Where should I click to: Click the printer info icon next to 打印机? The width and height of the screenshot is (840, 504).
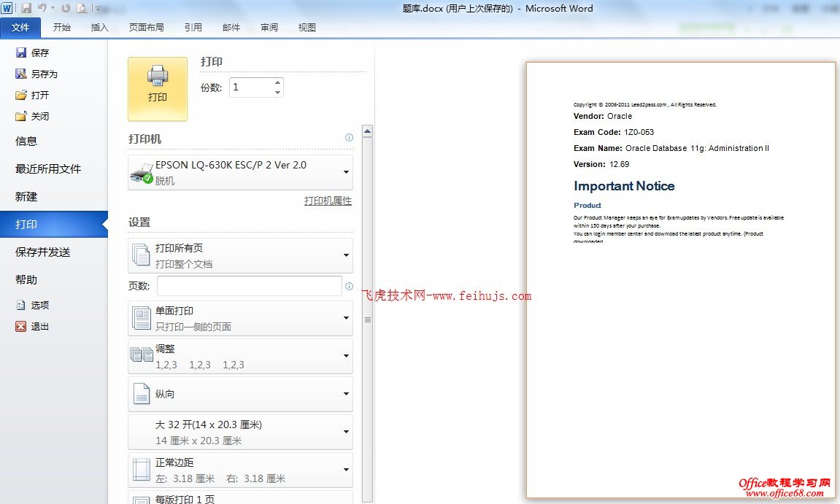[x=349, y=138]
